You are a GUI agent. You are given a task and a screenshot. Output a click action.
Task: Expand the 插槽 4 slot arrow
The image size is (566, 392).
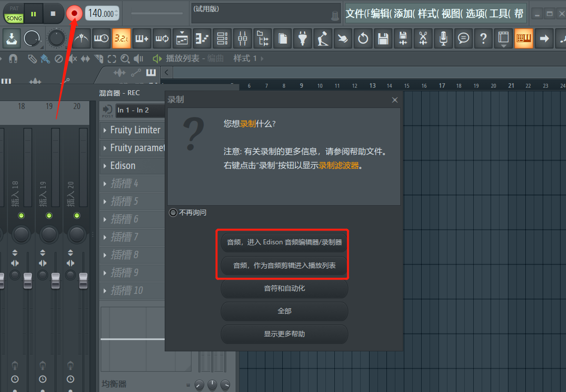(105, 183)
